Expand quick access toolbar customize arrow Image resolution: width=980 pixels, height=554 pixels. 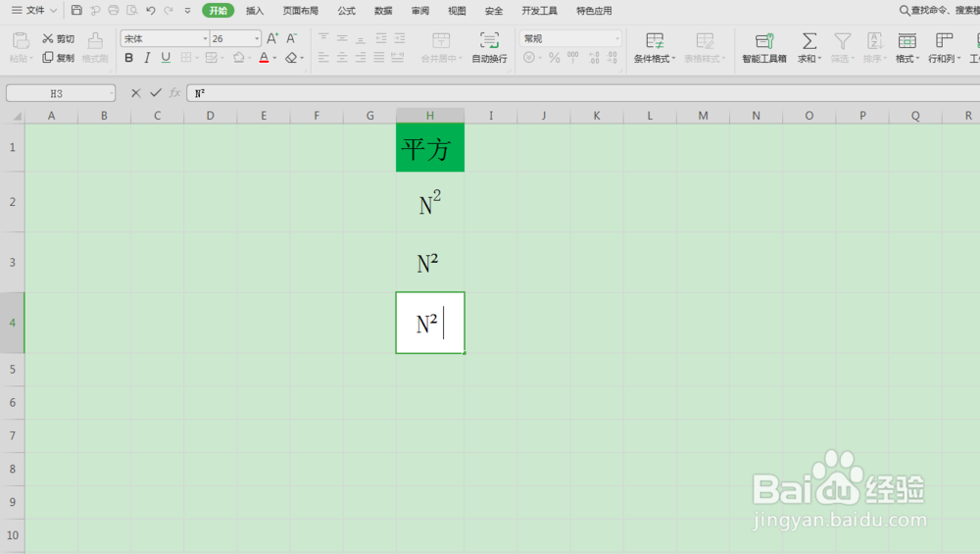187,10
